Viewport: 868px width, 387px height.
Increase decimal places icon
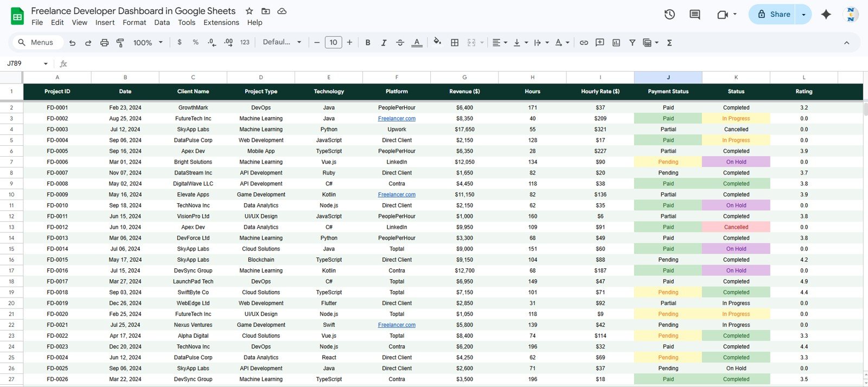(228, 42)
